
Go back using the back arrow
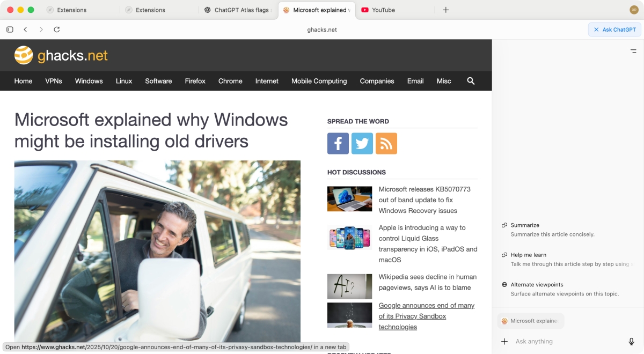pos(25,29)
